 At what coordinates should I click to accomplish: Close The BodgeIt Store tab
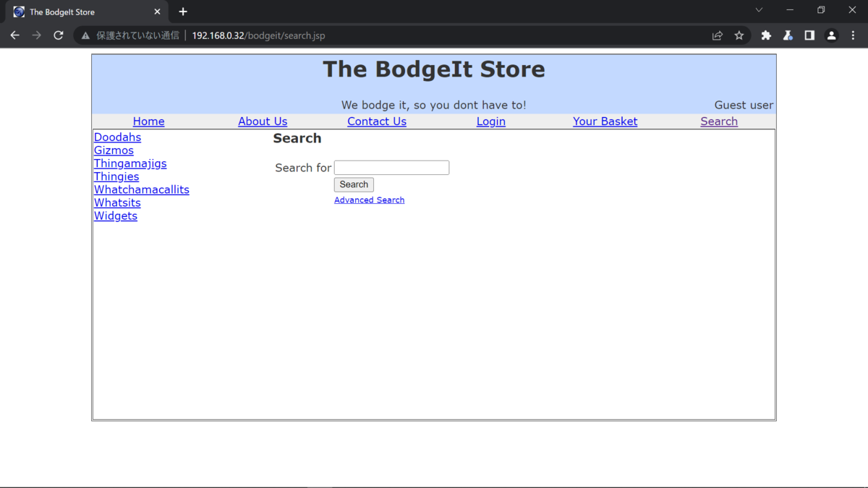coord(157,12)
